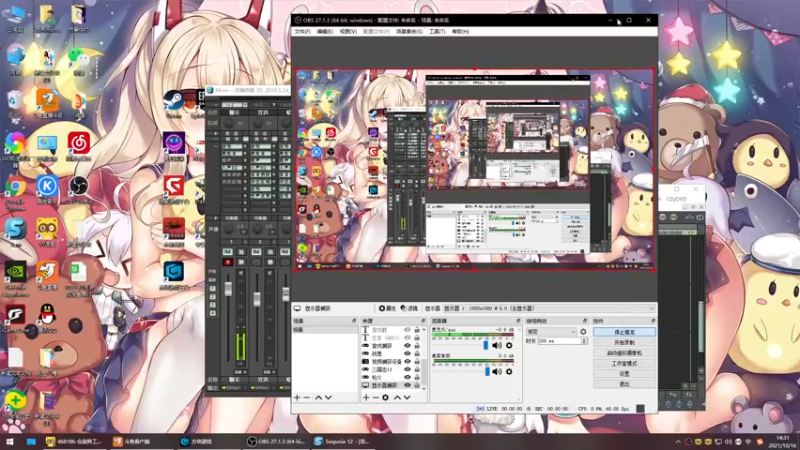
Task: Adjust the transition duration stepper arrows
Action: tap(584, 340)
